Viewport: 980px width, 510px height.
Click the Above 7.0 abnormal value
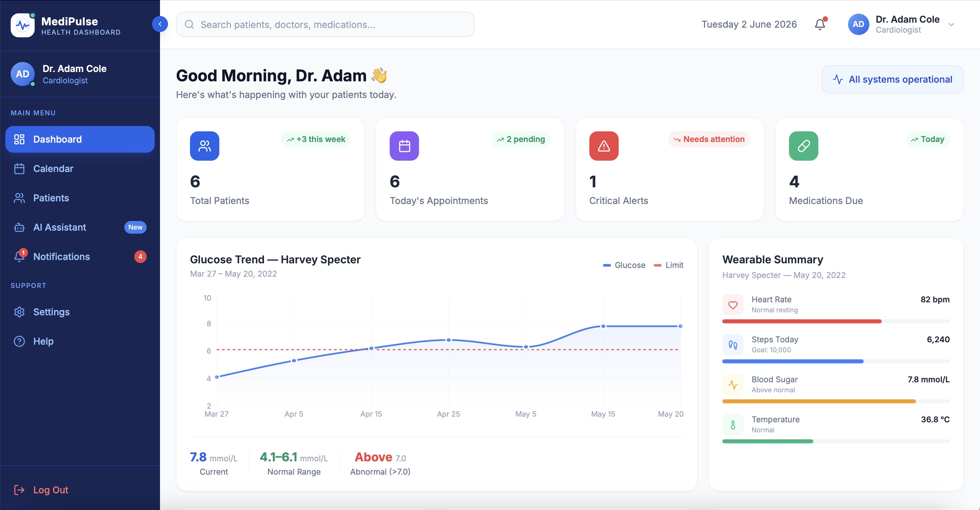380,458
